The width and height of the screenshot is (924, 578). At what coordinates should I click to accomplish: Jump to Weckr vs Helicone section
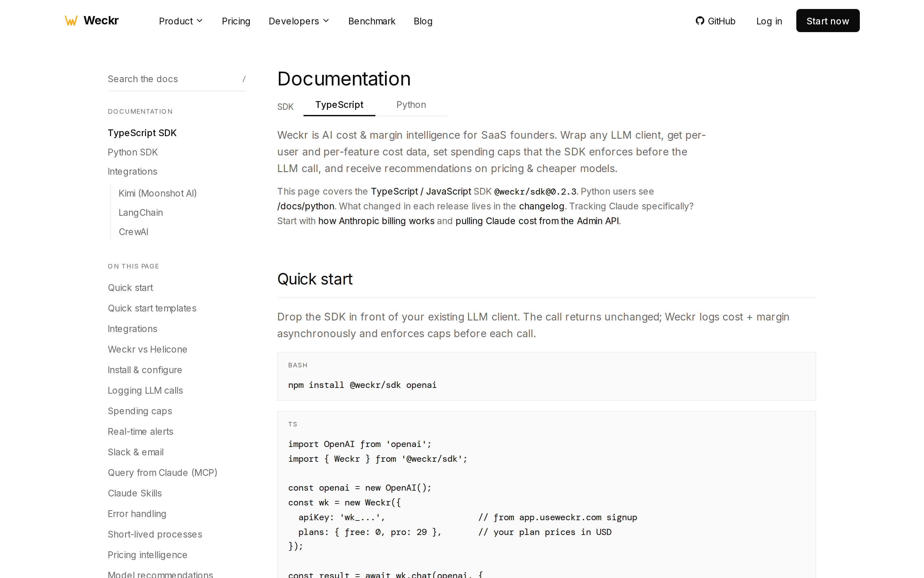(147, 349)
